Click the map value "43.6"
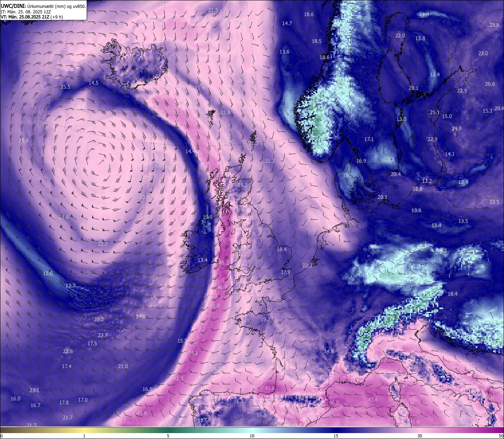Screen dimensions: 504x439 pos(373,400)
